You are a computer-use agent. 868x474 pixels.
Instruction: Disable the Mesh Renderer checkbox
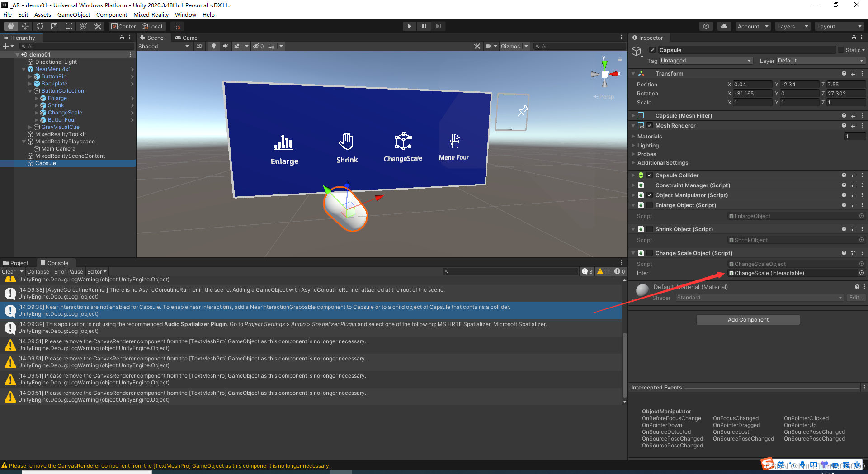650,125
